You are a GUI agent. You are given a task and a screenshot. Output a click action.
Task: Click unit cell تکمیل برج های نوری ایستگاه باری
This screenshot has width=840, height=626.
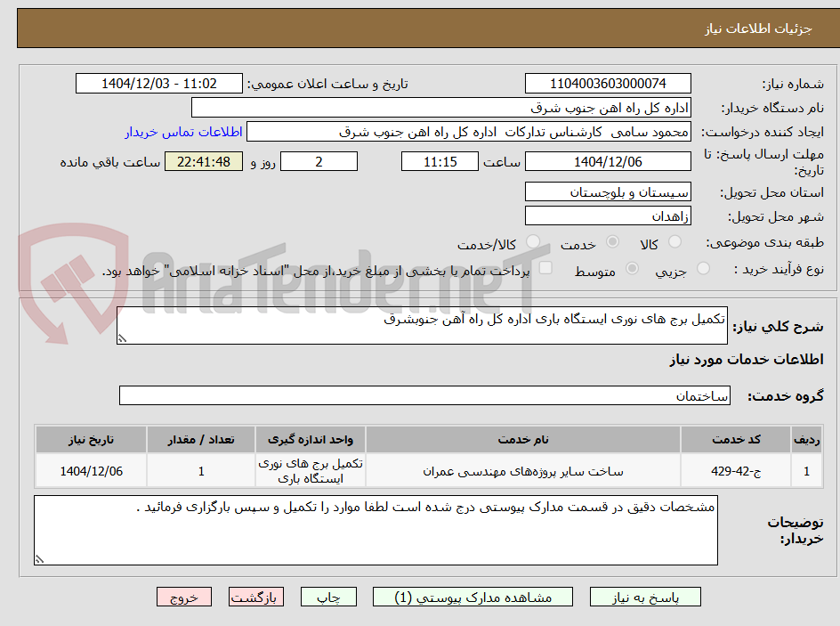[x=311, y=471]
